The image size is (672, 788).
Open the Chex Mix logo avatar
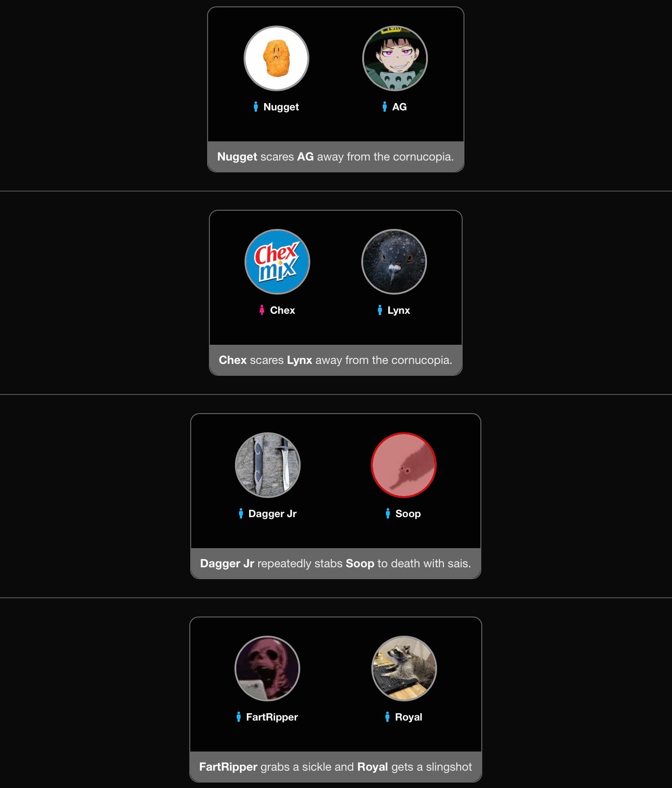coord(277,262)
